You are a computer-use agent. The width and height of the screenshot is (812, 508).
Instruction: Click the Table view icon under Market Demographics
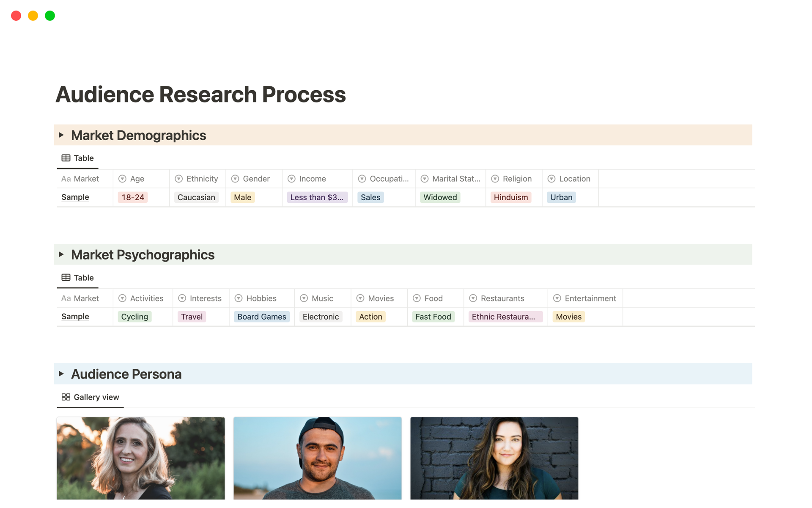coord(66,158)
